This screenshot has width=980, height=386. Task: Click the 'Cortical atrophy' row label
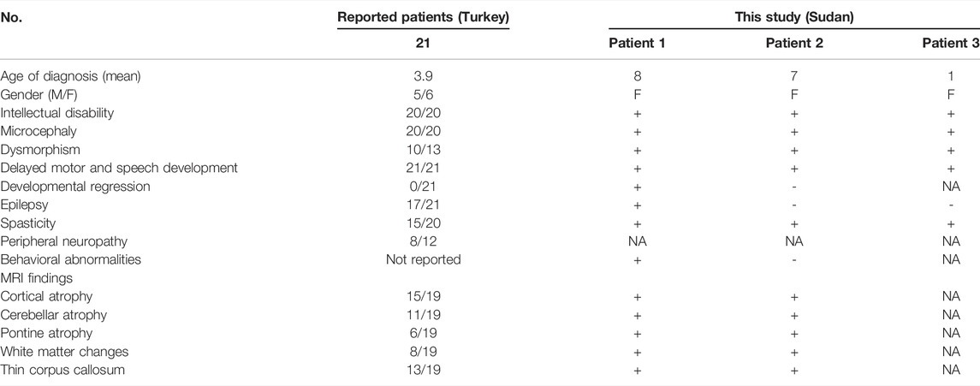click(46, 296)
